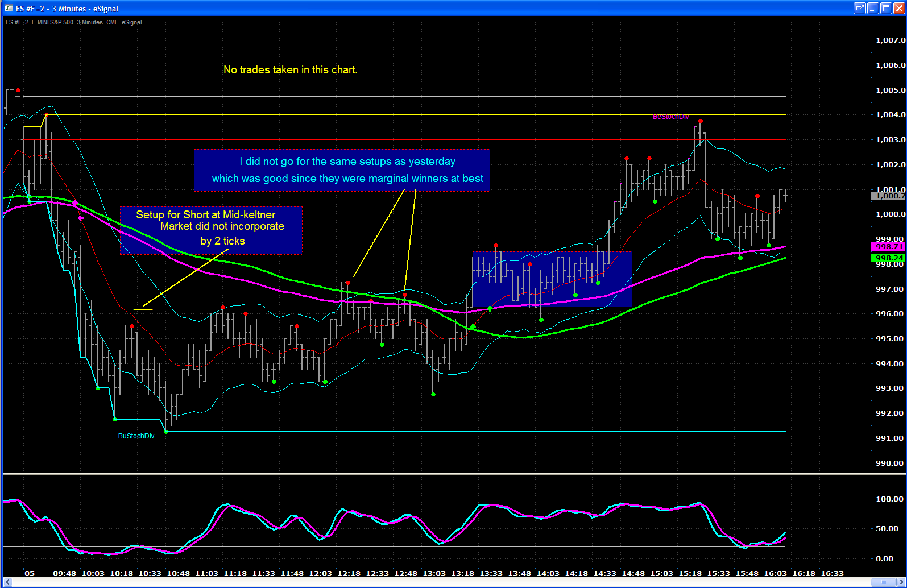Minimize the ES #F=2 chart window
Image resolution: width=907 pixels, height=588 pixels.
(x=874, y=8)
